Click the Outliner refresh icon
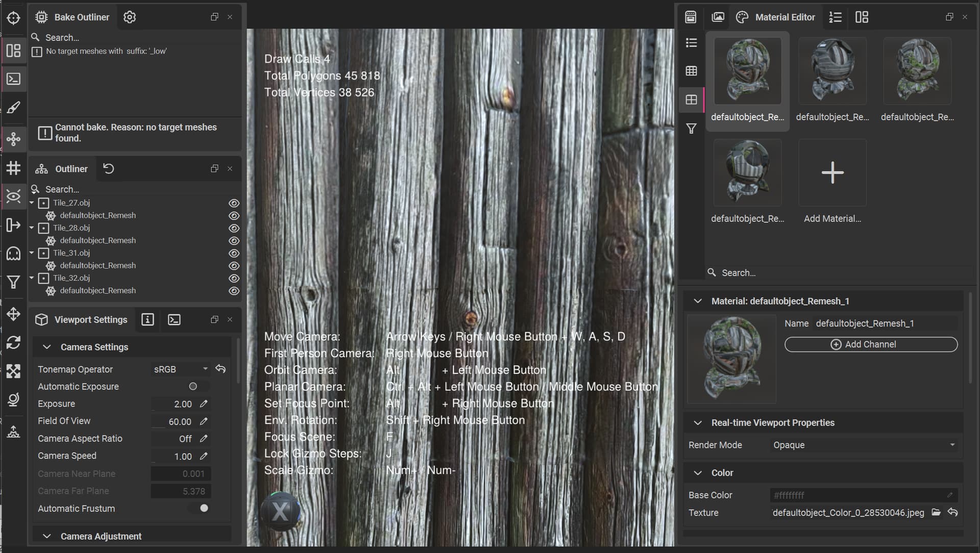Image resolution: width=980 pixels, height=553 pixels. click(x=109, y=168)
